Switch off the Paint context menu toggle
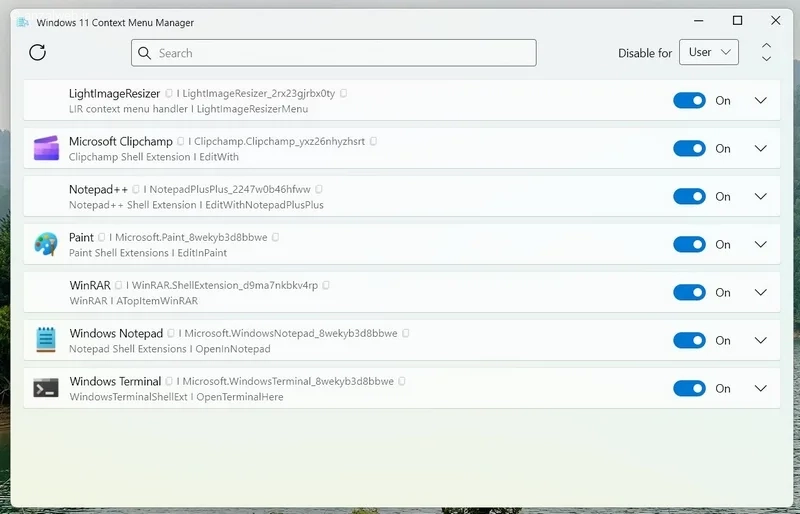 click(x=689, y=244)
